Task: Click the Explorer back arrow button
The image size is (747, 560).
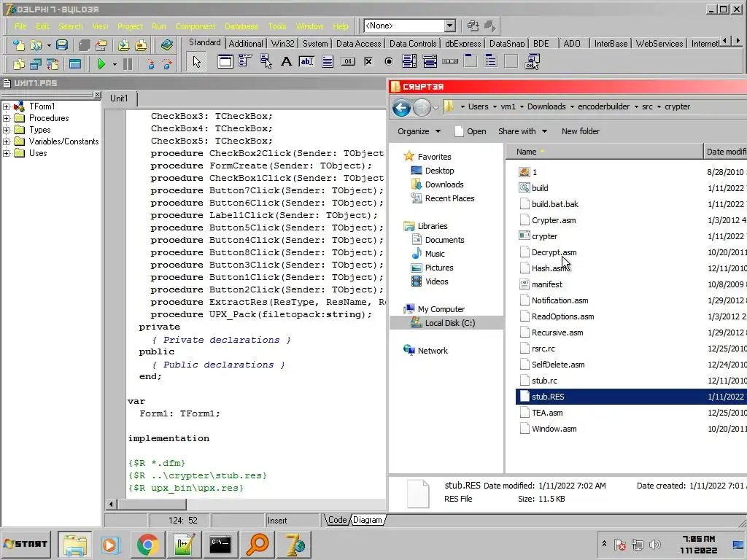Action: [x=402, y=108]
